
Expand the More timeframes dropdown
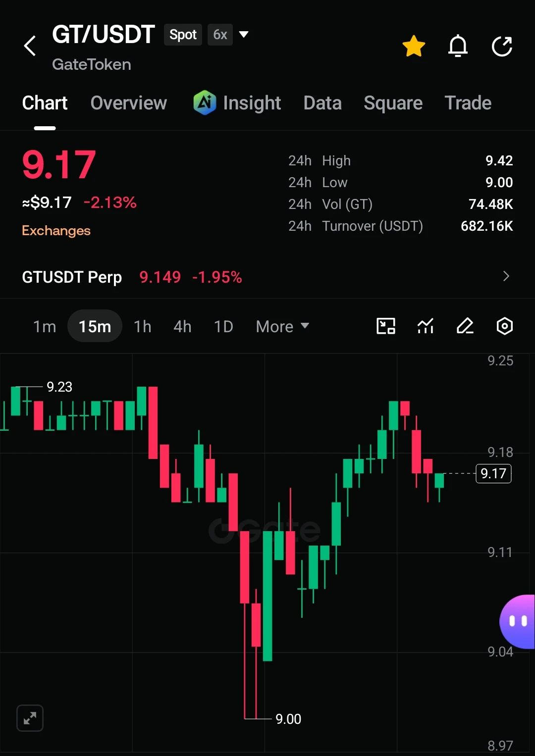pyautogui.click(x=282, y=326)
